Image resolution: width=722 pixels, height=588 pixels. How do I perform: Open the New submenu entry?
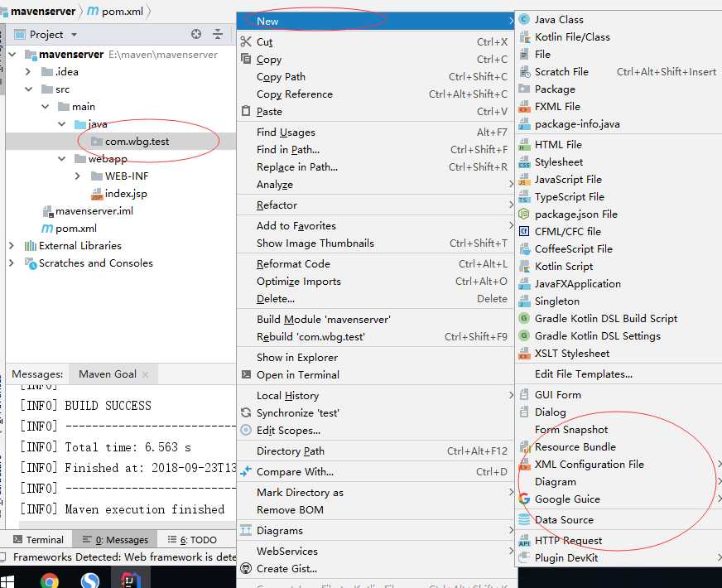(x=376, y=22)
